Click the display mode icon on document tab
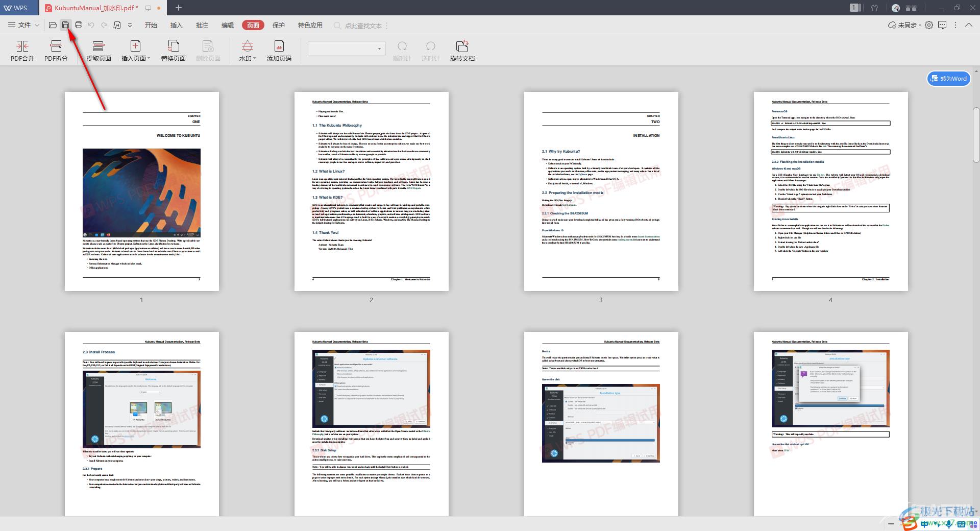The height and width of the screenshot is (531, 980). coord(148,8)
